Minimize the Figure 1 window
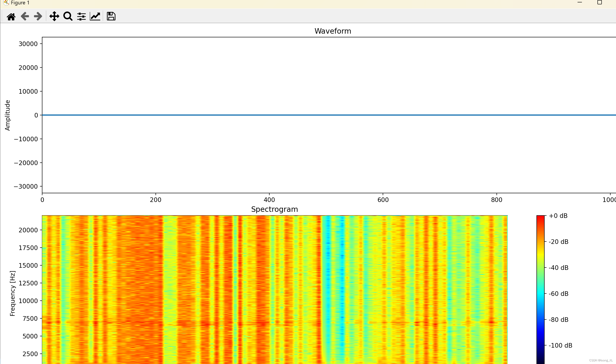Viewport: 616px width, 364px height. tap(580, 2)
